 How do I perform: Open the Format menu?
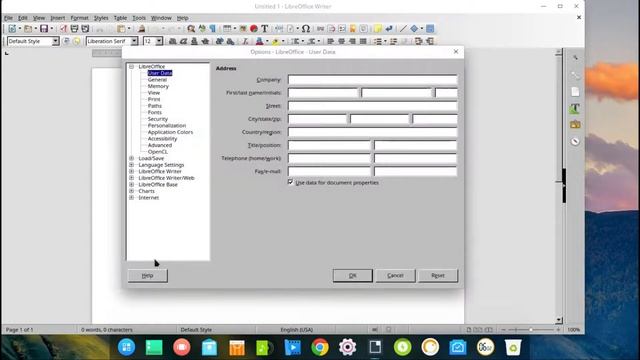pyautogui.click(x=79, y=18)
